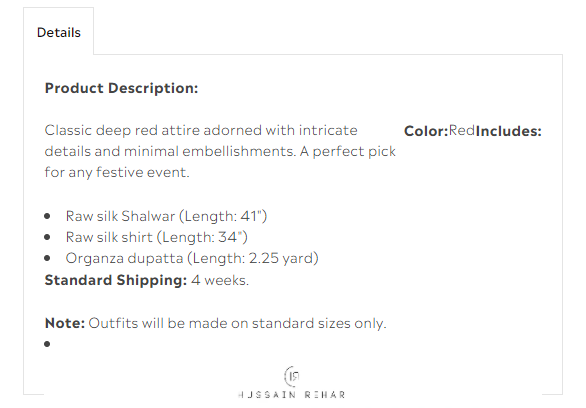
Task: Click the Hussain Rehar monogram logo icon
Action: tap(292, 376)
